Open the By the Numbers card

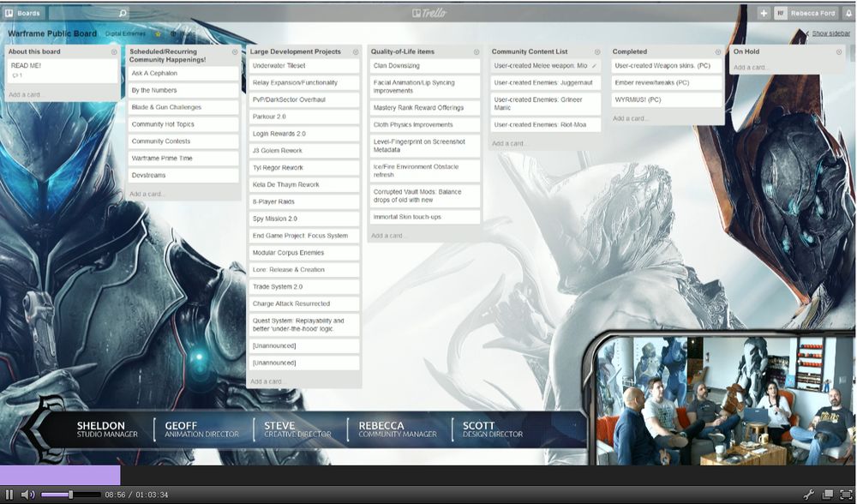[183, 90]
